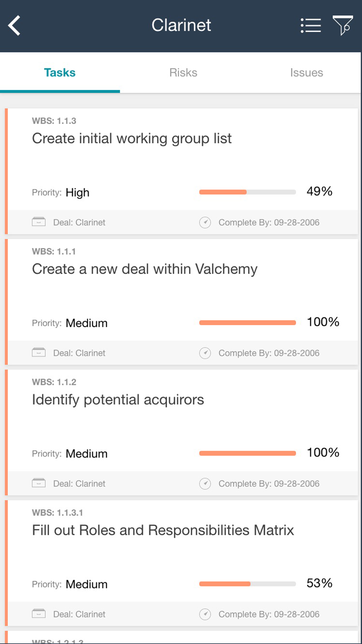The height and width of the screenshot is (644, 362).
Task: Tap the back arrow in the header
Action: click(14, 26)
